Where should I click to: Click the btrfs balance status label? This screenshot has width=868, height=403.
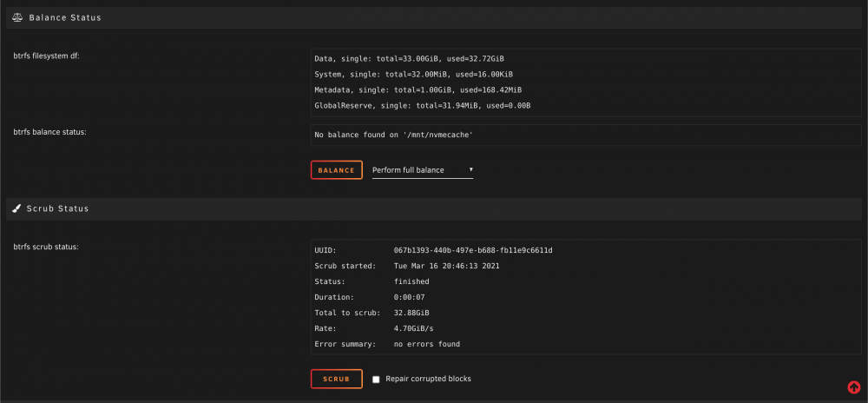click(x=49, y=132)
